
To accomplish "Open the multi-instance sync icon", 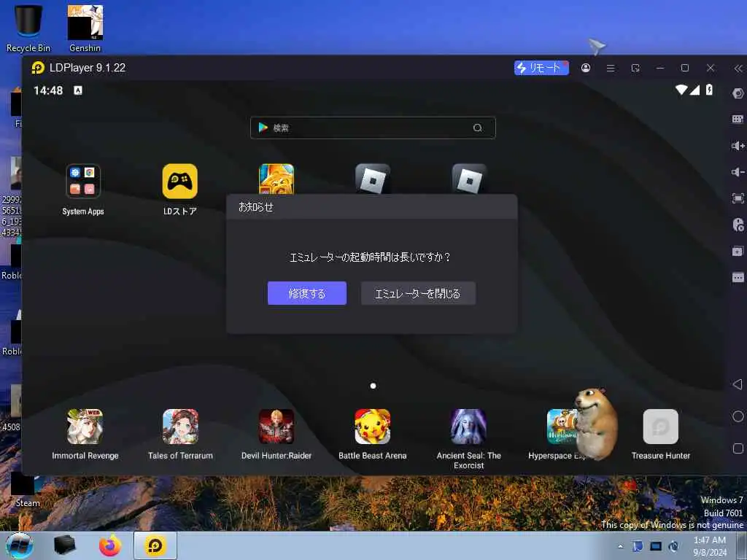I will pyautogui.click(x=738, y=251).
